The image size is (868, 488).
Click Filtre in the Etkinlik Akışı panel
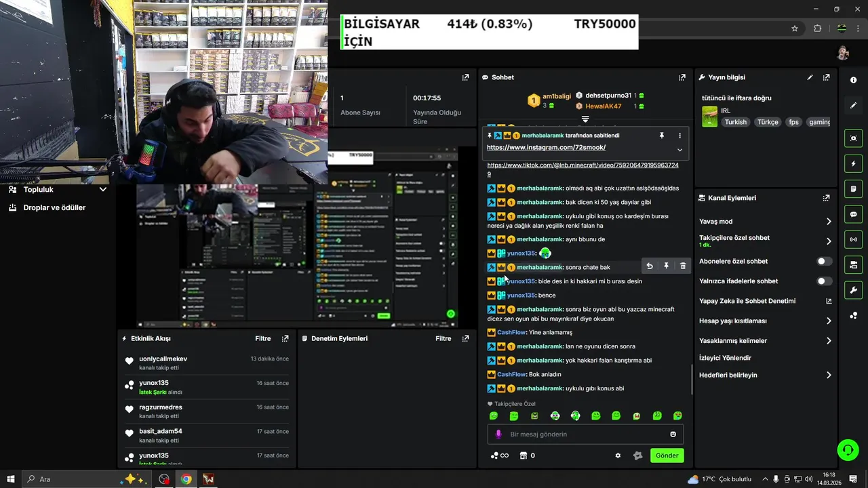point(263,338)
